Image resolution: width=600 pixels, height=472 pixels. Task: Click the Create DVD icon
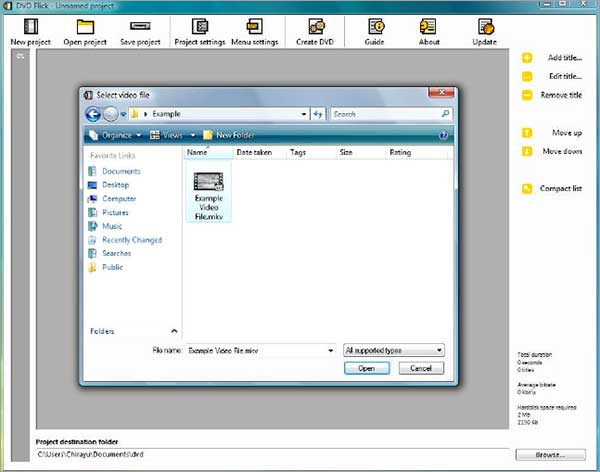(x=314, y=27)
